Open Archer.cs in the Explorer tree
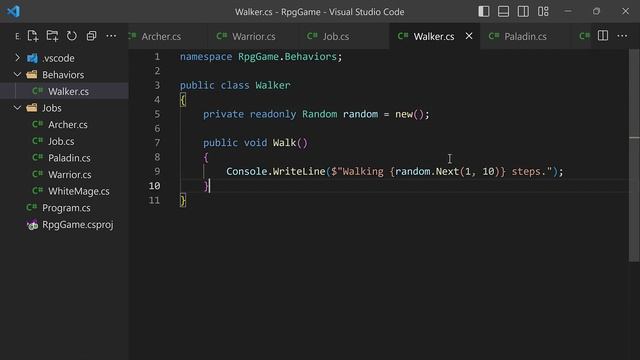The width and height of the screenshot is (640, 360). point(64,124)
